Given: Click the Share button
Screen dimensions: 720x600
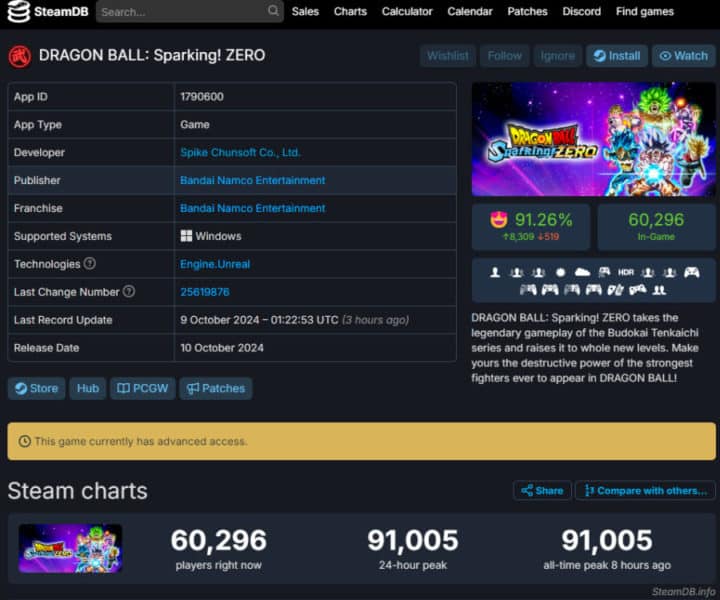Looking at the screenshot, I should click(x=542, y=491).
